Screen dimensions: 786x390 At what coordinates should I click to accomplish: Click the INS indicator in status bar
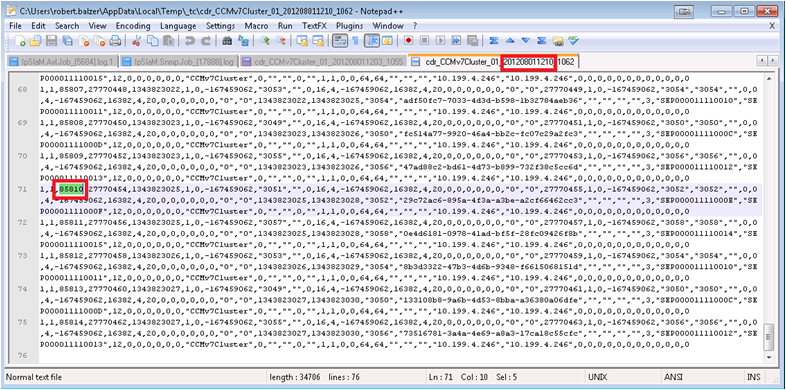753,377
